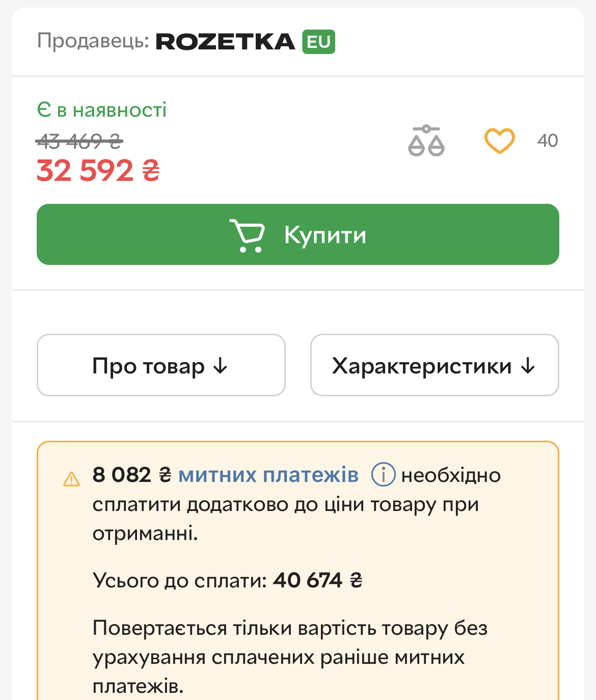Expand Характеристики section
Viewport: 596px width, 700px height.
(434, 365)
